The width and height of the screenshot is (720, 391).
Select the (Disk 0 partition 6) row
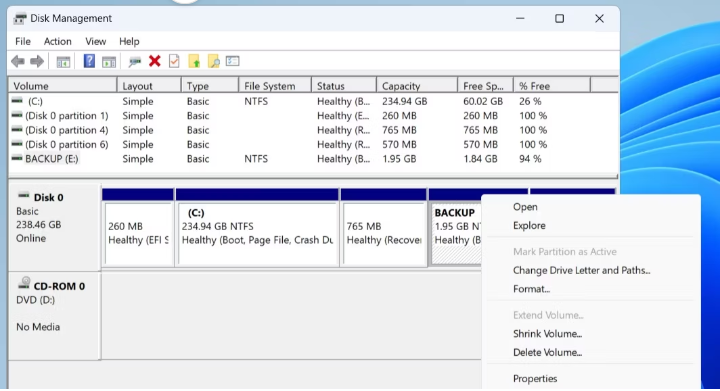click(313, 144)
